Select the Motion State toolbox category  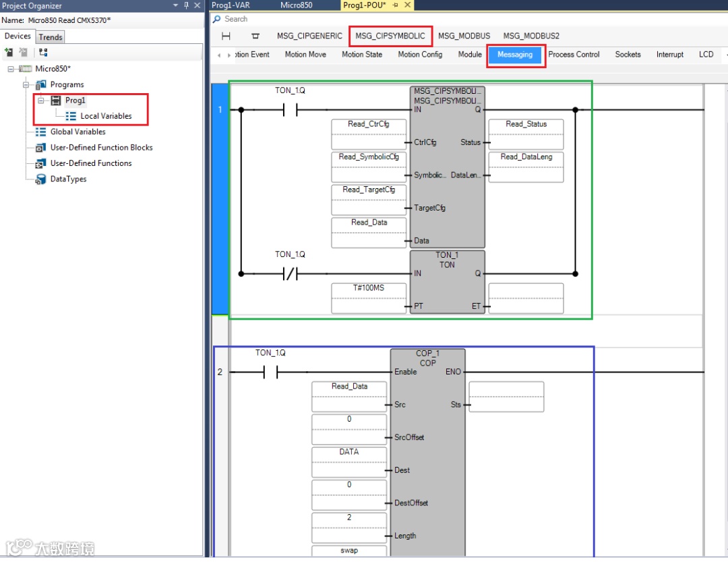click(x=362, y=55)
